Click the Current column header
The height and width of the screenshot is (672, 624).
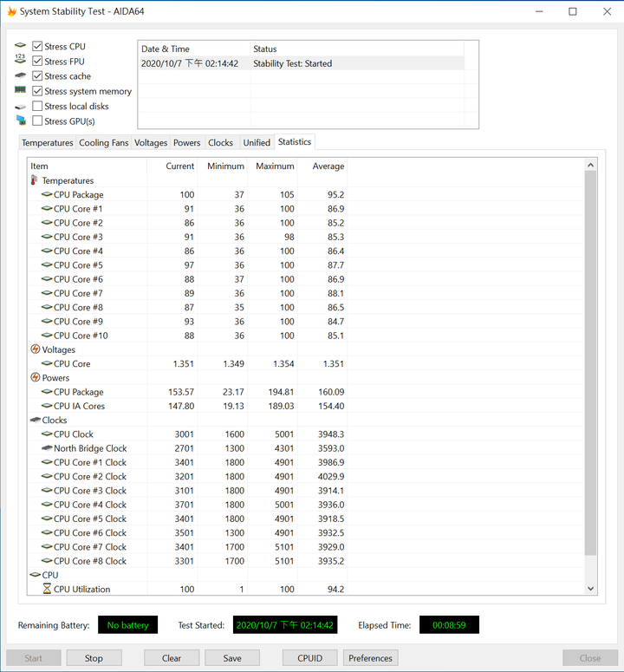(x=172, y=166)
